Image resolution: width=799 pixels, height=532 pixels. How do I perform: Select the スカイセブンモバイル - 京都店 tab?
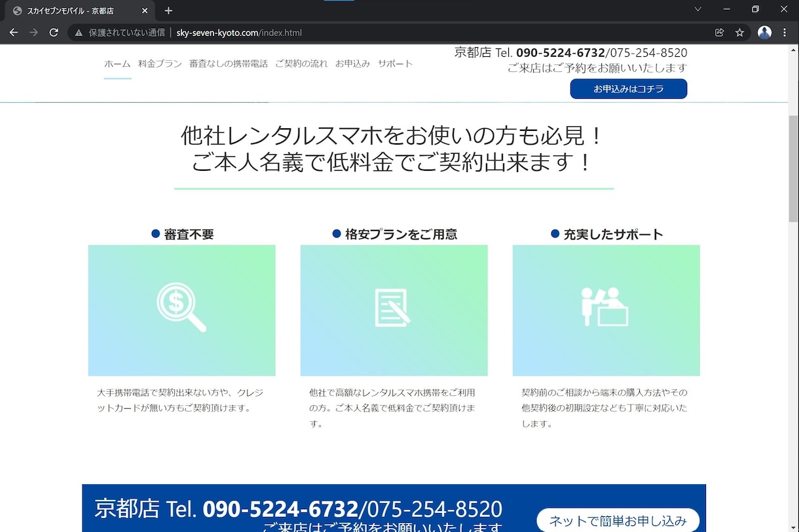click(80, 10)
